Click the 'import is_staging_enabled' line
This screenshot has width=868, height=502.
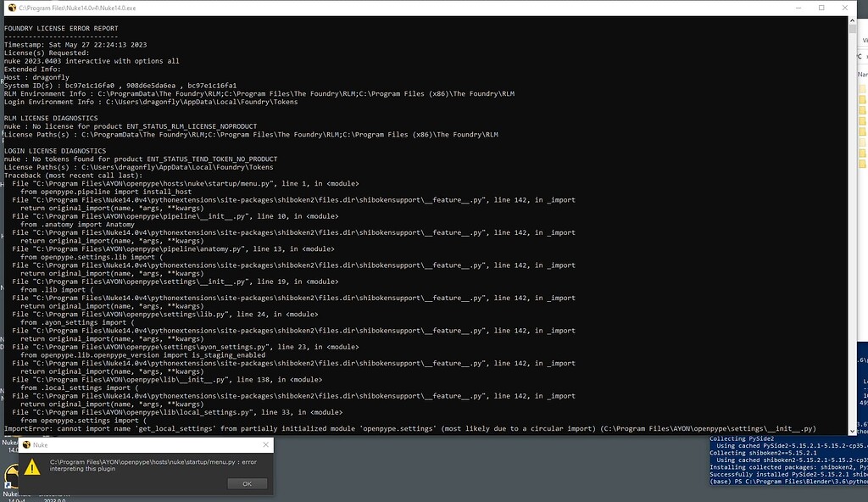pos(142,355)
